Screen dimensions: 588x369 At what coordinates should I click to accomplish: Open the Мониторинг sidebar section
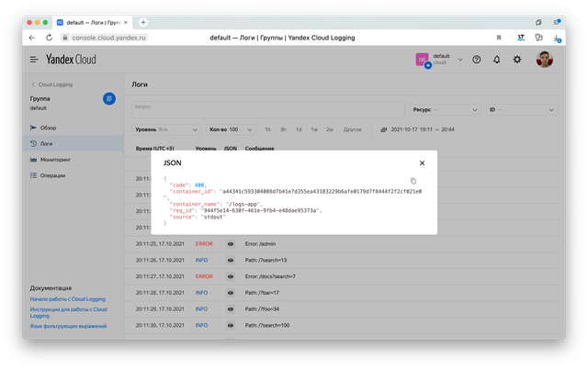57,159
